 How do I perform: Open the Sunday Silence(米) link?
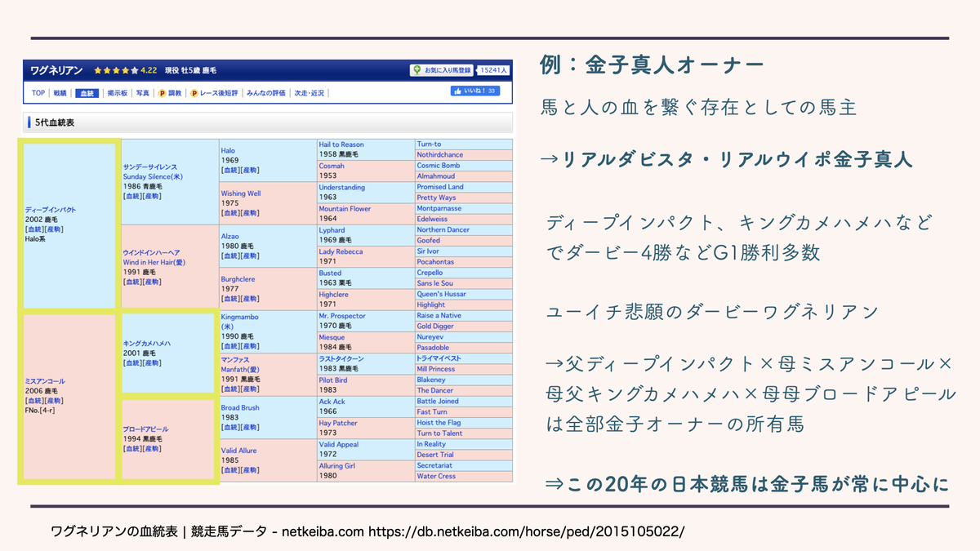click(153, 176)
